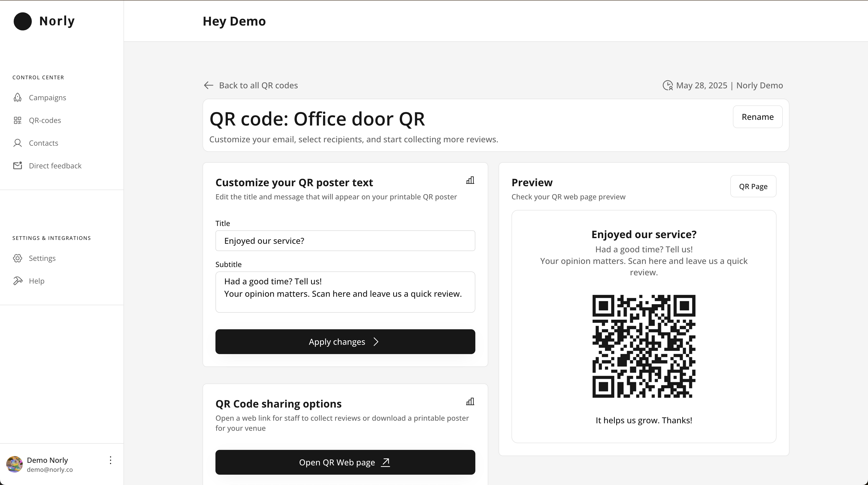The width and height of the screenshot is (868, 485).
Task: Click the QR Page button in Preview
Action: tap(753, 187)
